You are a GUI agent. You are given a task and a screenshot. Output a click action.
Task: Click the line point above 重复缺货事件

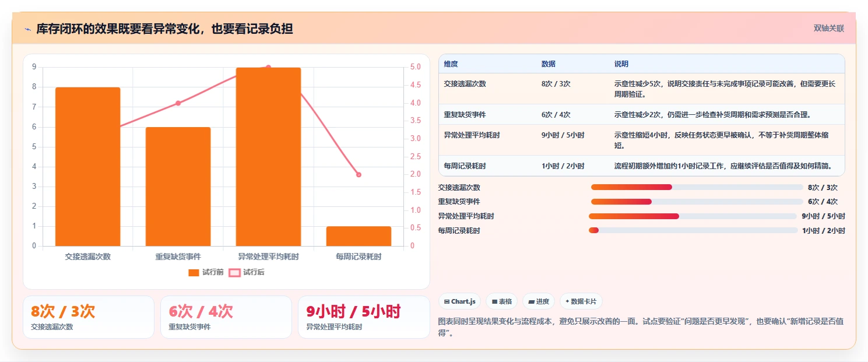[x=178, y=103]
